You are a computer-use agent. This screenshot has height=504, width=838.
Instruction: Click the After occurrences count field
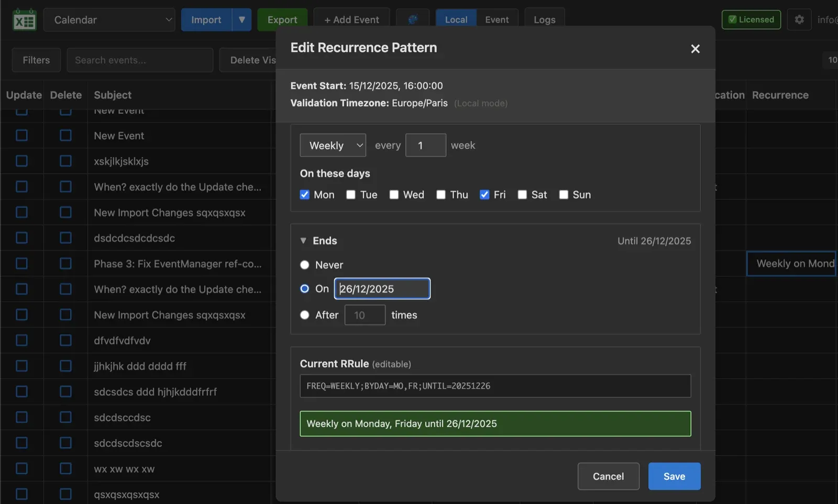(365, 315)
